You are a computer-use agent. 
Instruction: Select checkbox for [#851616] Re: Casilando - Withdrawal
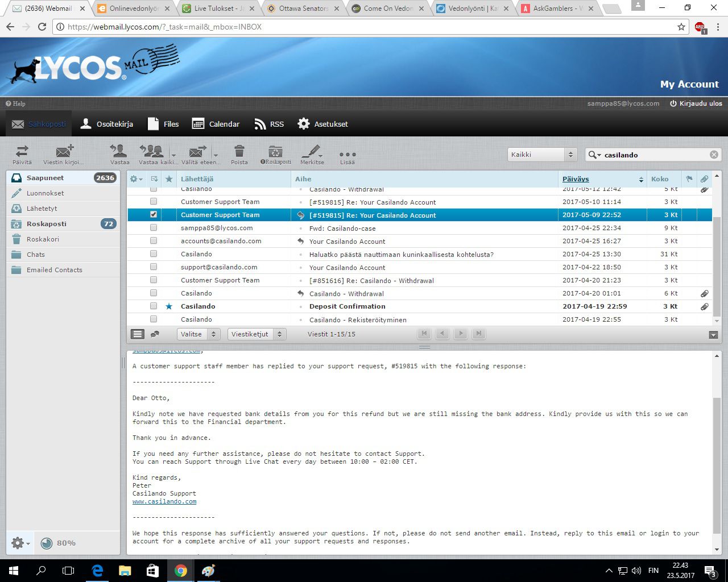[x=154, y=280]
